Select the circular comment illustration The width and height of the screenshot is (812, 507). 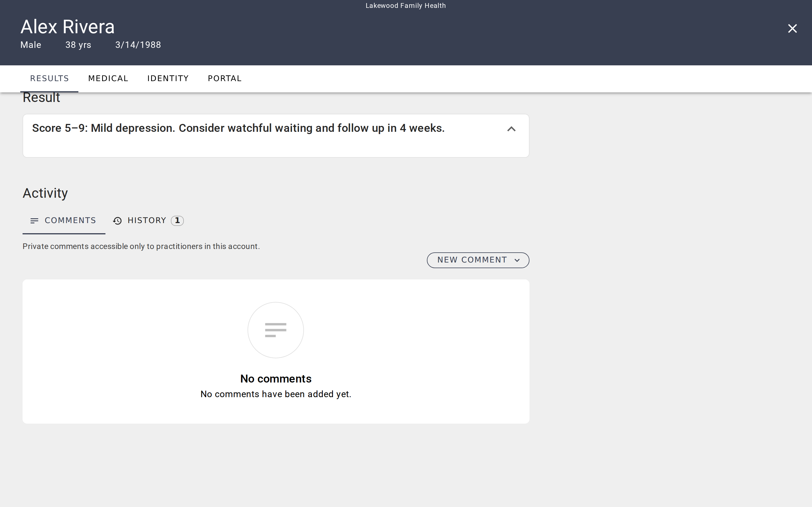pos(275,330)
